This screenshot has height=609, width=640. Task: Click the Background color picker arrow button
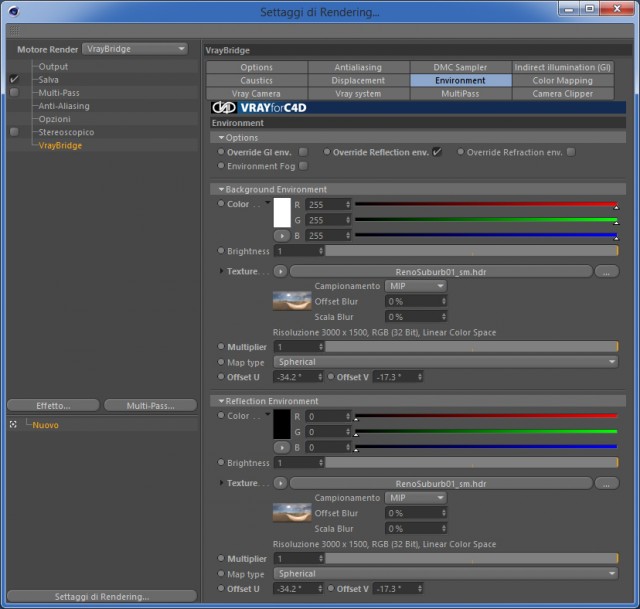tap(282, 236)
